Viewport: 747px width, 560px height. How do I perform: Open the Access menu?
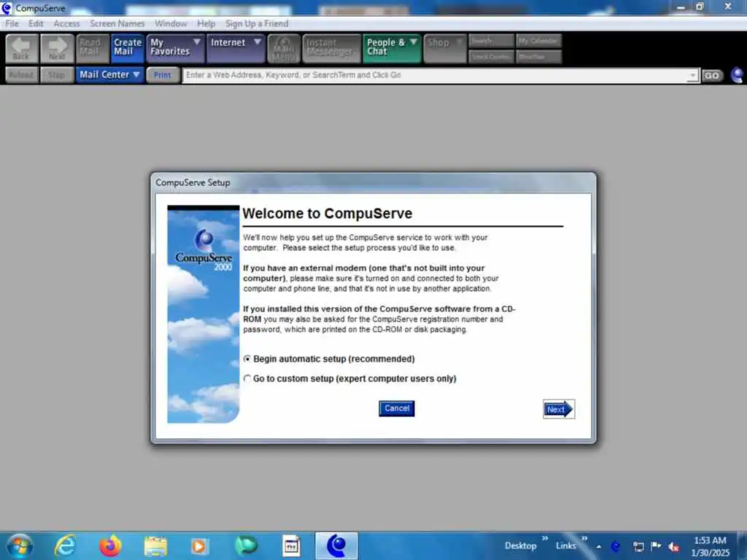[66, 24]
